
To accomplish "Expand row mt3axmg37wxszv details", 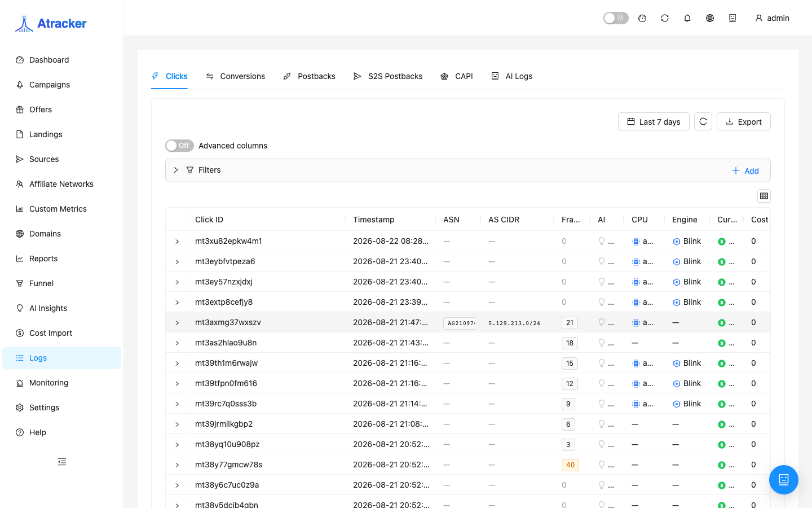I will pyautogui.click(x=177, y=323).
